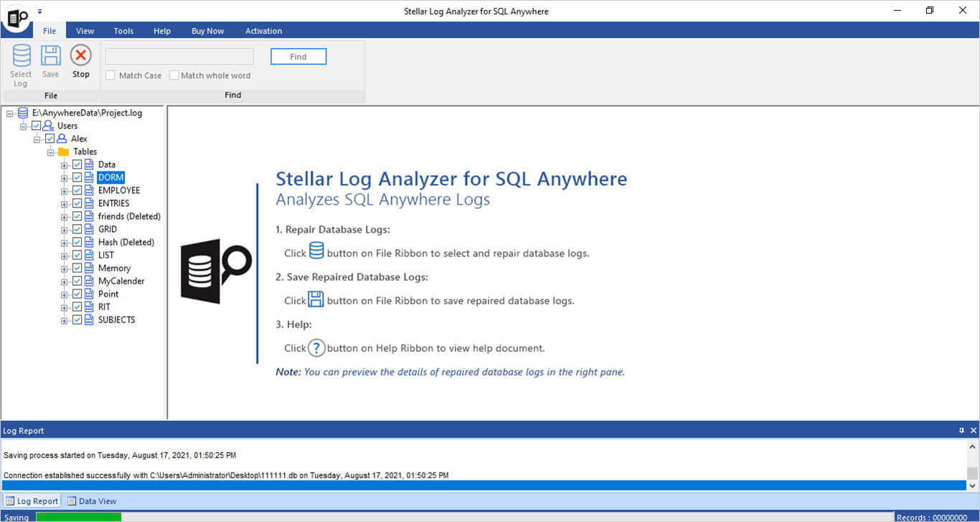The height and width of the screenshot is (522, 980).
Task: Expand the SUBJECTS table node
Action: 65,320
